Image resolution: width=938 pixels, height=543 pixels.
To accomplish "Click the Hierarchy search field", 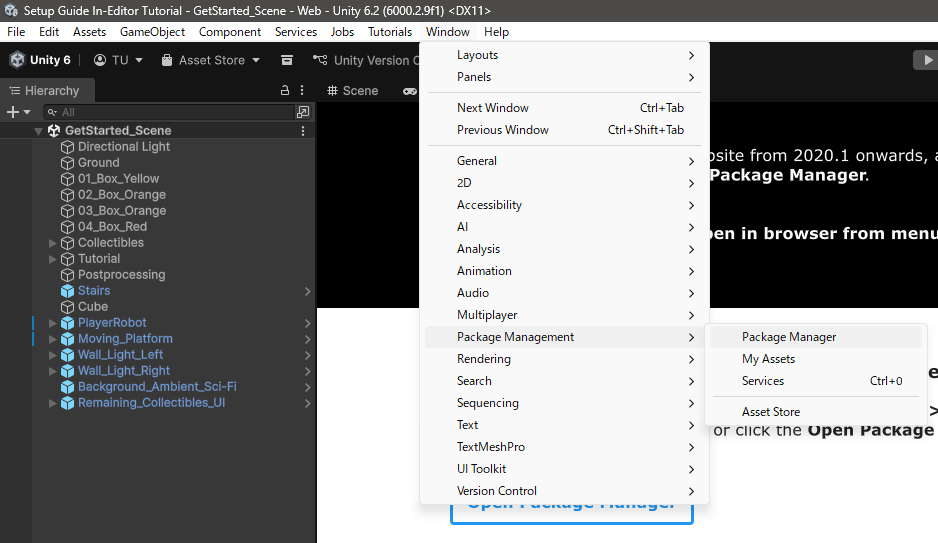I will pos(170,112).
